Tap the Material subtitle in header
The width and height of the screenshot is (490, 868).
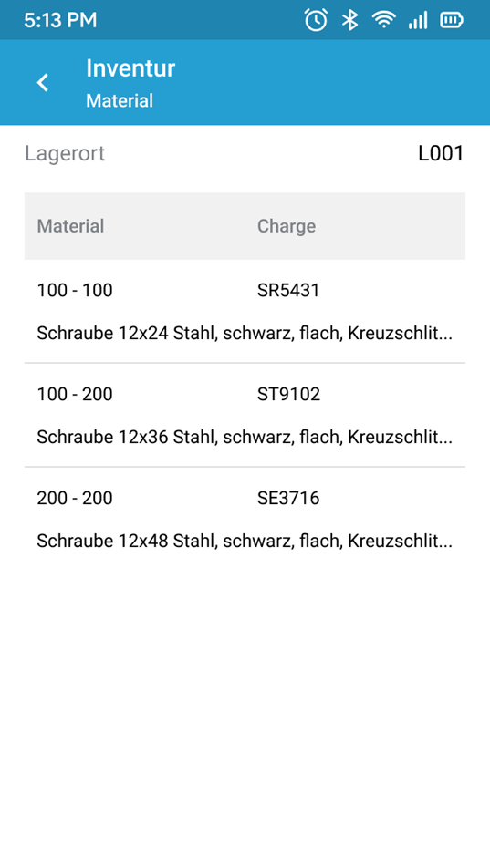[x=120, y=100]
